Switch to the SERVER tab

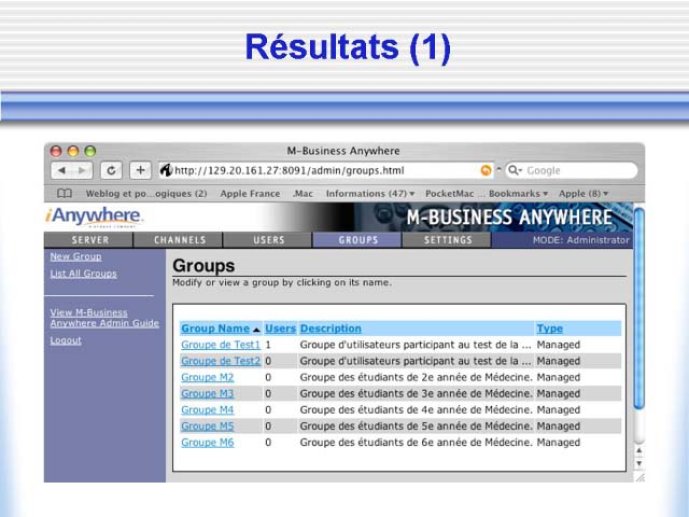tap(89, 240)
